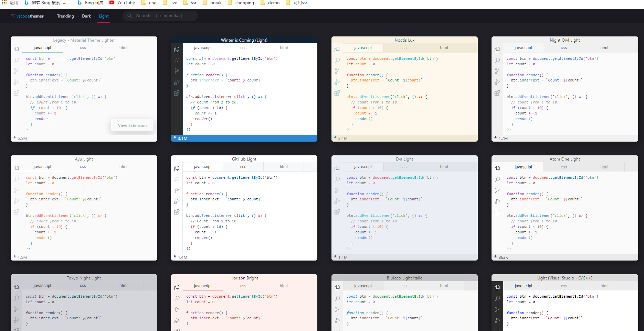Image resolution: width=644 pixels, height=331 pixels.
Task: Click the GitHub Light code preview
Action: pos(250,213)
